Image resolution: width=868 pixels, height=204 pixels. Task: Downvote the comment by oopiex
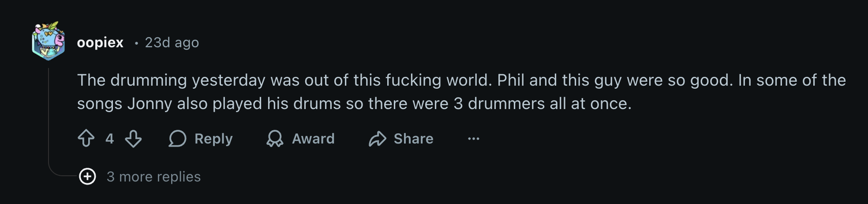pos(133,138)
